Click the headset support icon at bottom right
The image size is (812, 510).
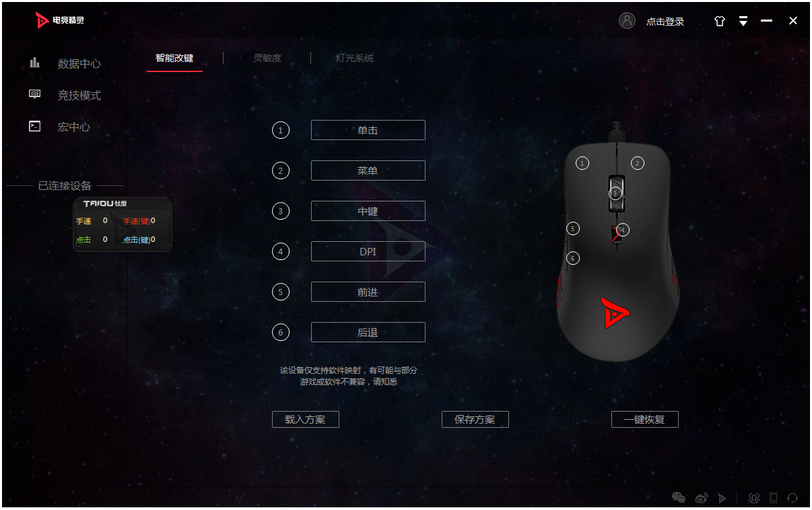point(792,498)
